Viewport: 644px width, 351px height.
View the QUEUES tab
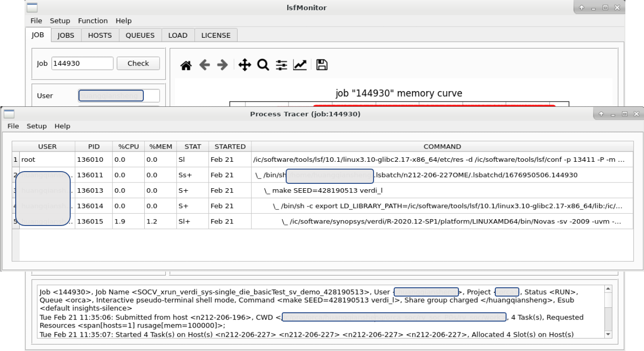140,35
